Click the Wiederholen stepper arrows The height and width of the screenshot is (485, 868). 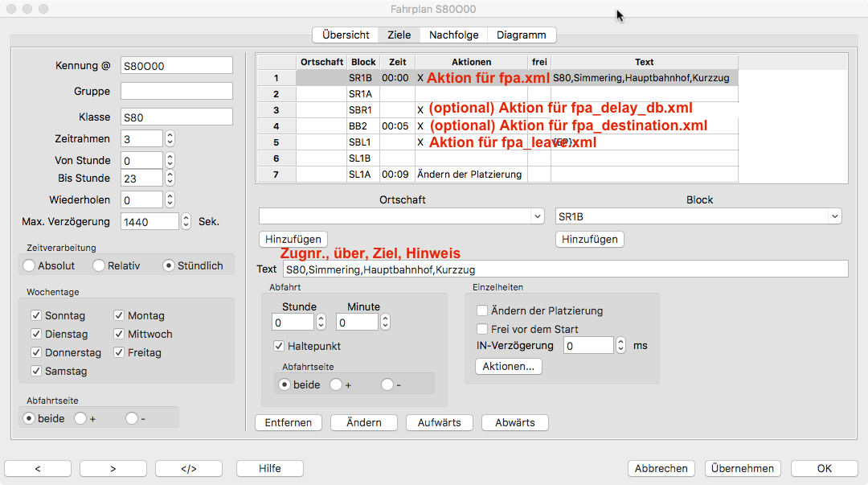(170, 199)
